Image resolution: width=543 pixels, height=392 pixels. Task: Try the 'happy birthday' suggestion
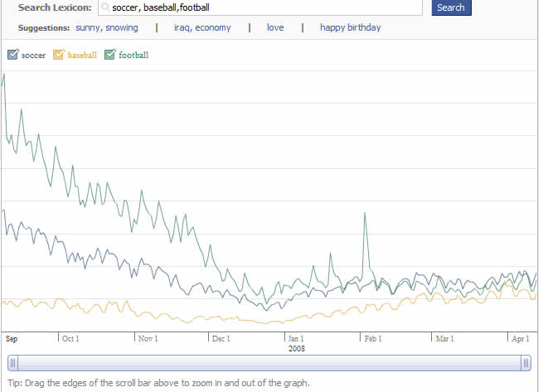coord(350,27)
